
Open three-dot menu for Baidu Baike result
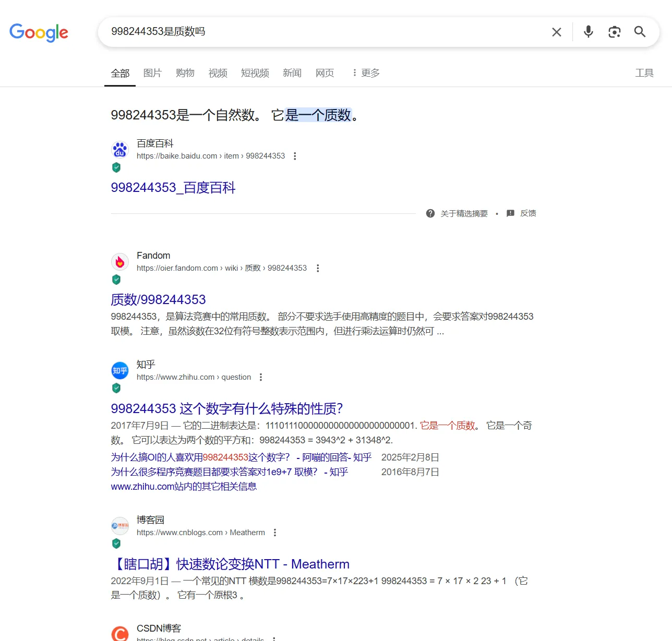pyautogui.click(x=295, y=156)
